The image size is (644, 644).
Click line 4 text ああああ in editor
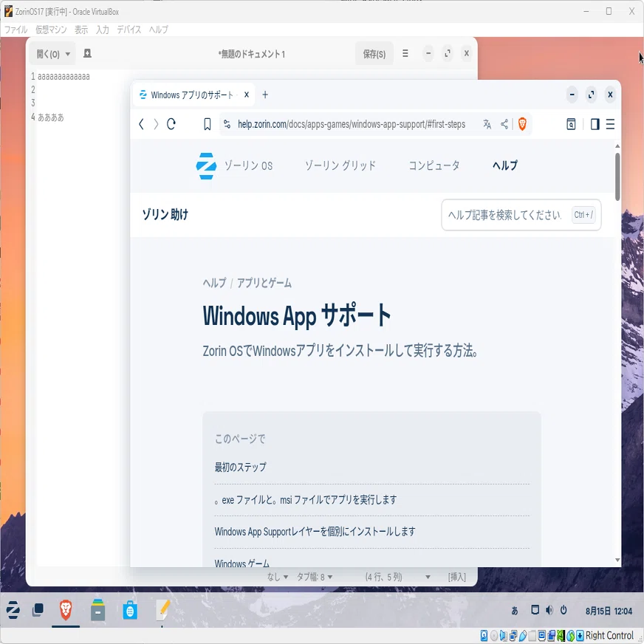click(51, 117)
